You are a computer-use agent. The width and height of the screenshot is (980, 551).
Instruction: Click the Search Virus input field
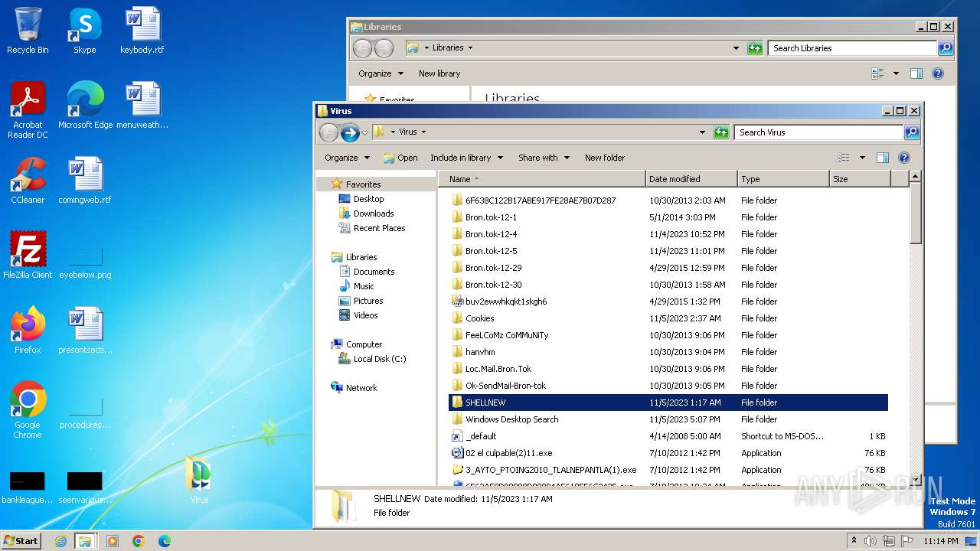(x=818, y=132)
